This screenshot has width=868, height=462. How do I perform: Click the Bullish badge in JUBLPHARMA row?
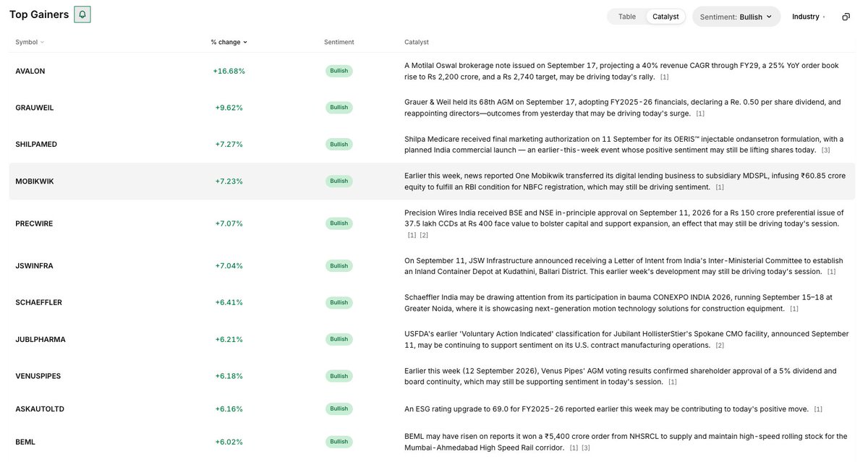point(339,339)
